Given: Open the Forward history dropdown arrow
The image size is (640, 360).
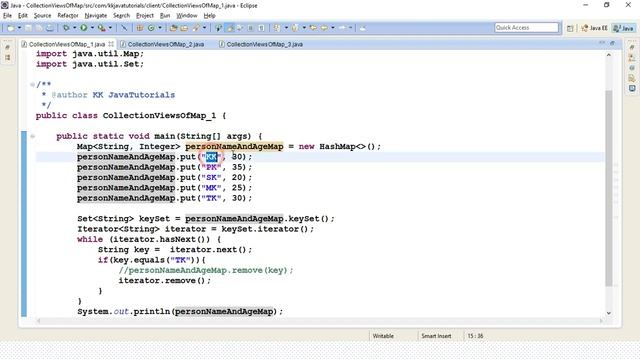Looking at the screenshot, I should [x=350, y=28].
